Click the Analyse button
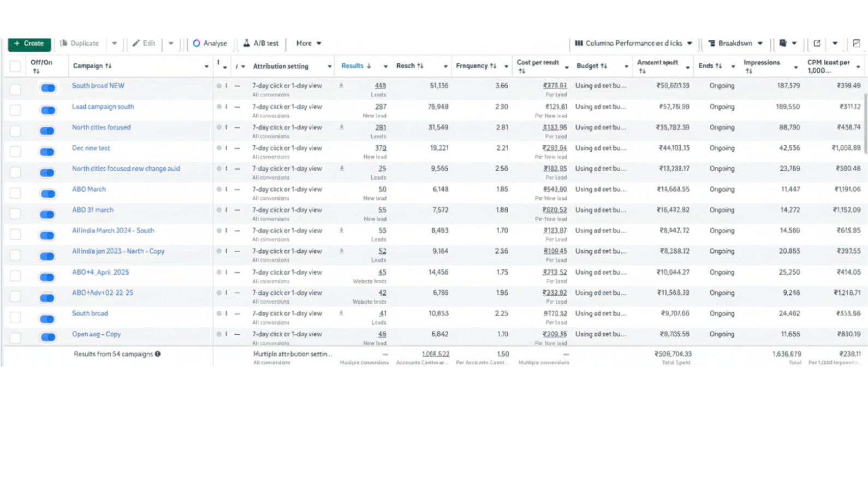Viewport: 868px width, 484px height. click(x=210, y=43)
